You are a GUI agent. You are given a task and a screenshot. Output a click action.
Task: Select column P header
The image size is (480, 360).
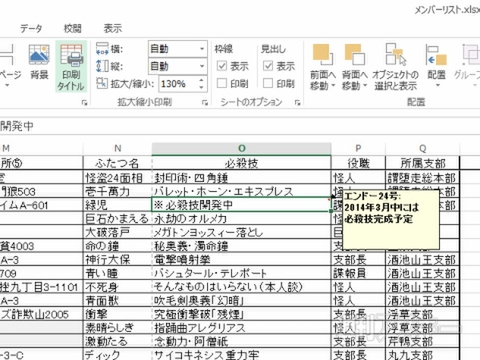coord(358,148)
